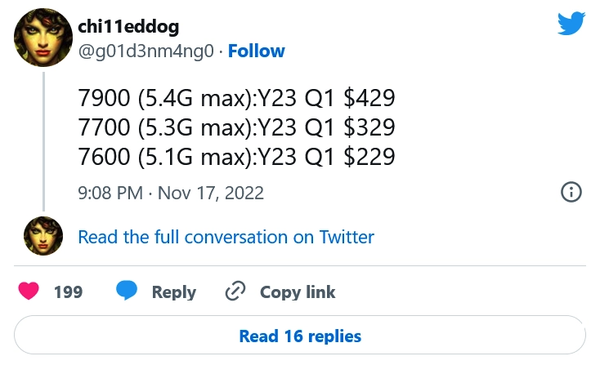The height and width of the screenshot is (365, 600).
Task: Click the 7900 (5.4G max) tweet line
Action: click(236, 98)
